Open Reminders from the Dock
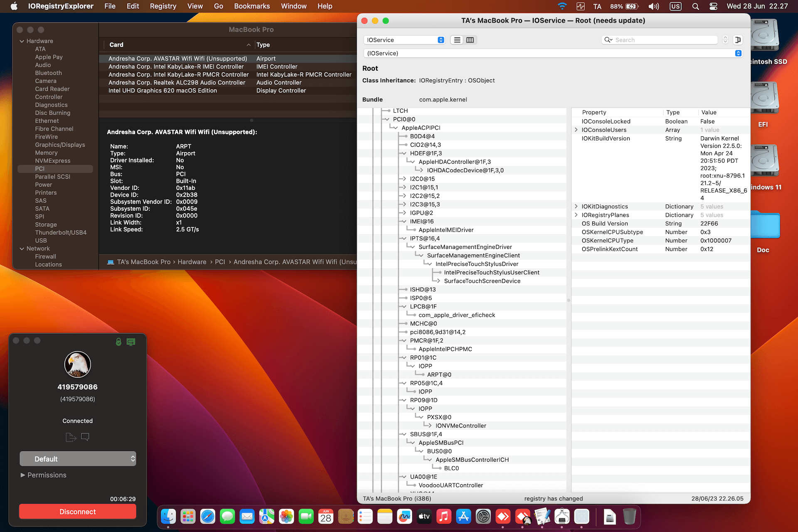798x532 pixels. (x=365, y=517)
